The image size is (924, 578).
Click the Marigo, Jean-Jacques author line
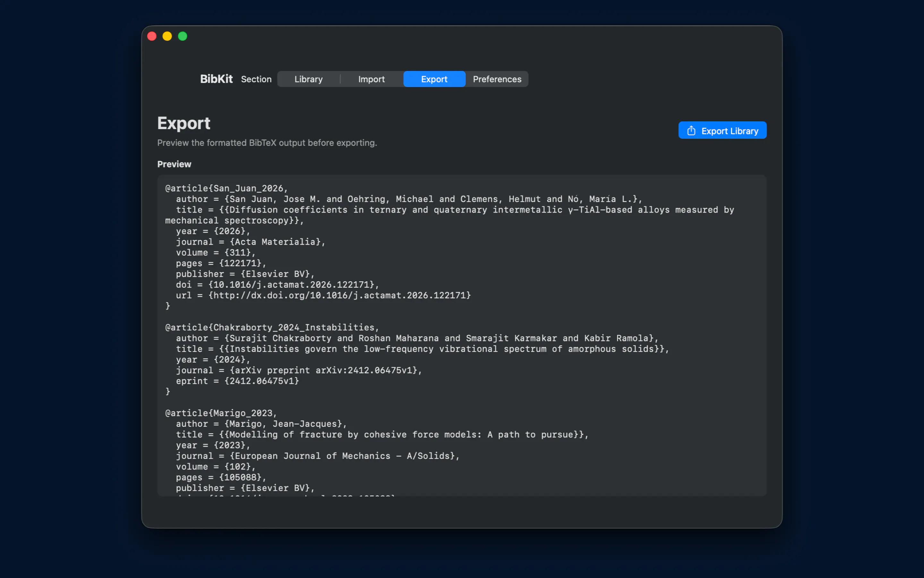click(261, 424)
